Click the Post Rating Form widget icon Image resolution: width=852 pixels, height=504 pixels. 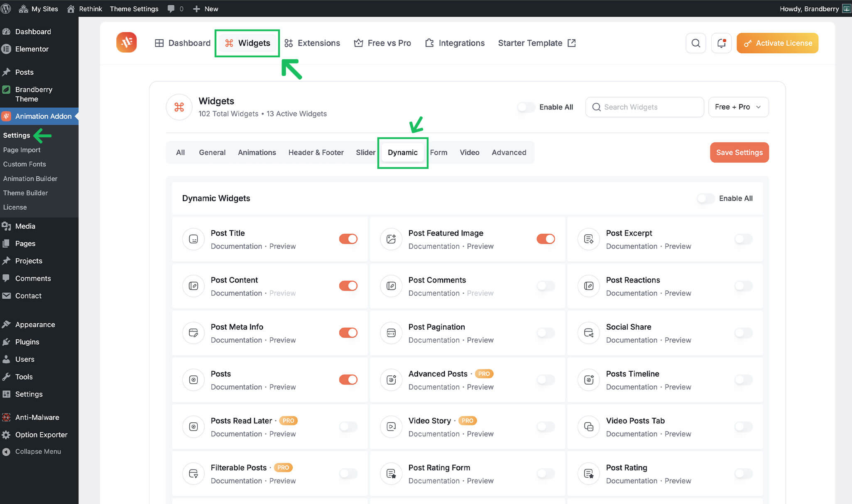(x=391, y=473)
